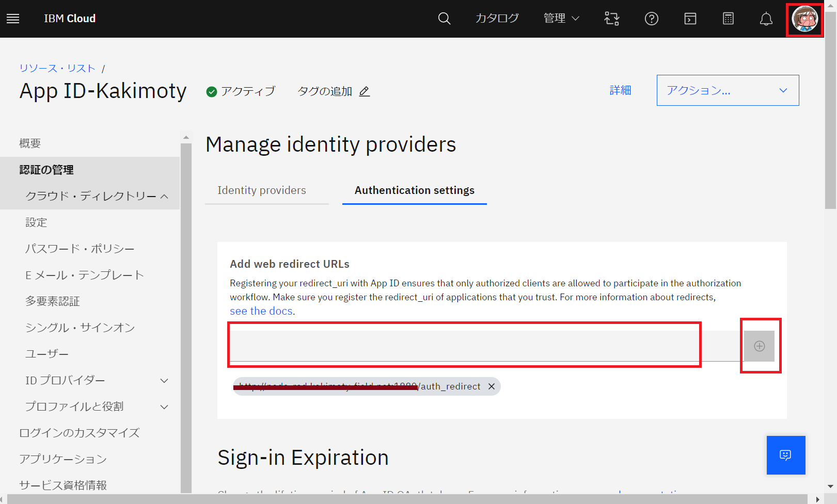Open サービス資格情報 in the sidebar

point(63,485)
